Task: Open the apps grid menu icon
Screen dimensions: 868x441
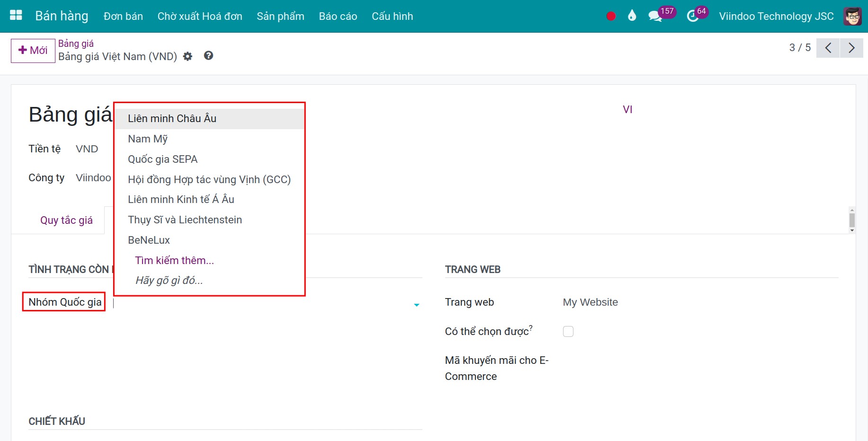Action: [16, 16]
